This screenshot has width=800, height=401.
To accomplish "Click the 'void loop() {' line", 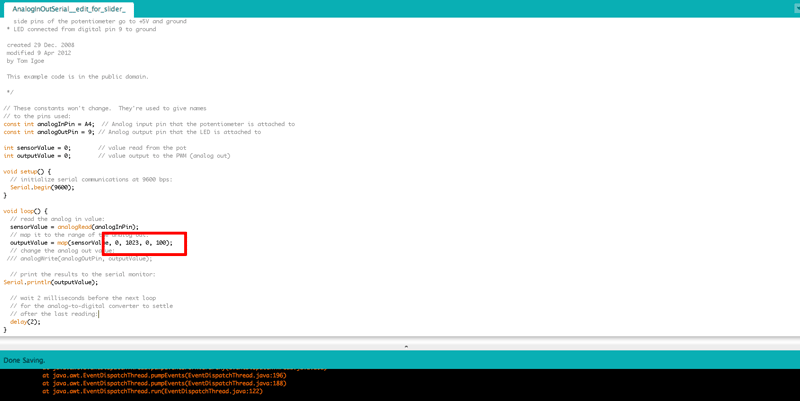I will point(26,211).
